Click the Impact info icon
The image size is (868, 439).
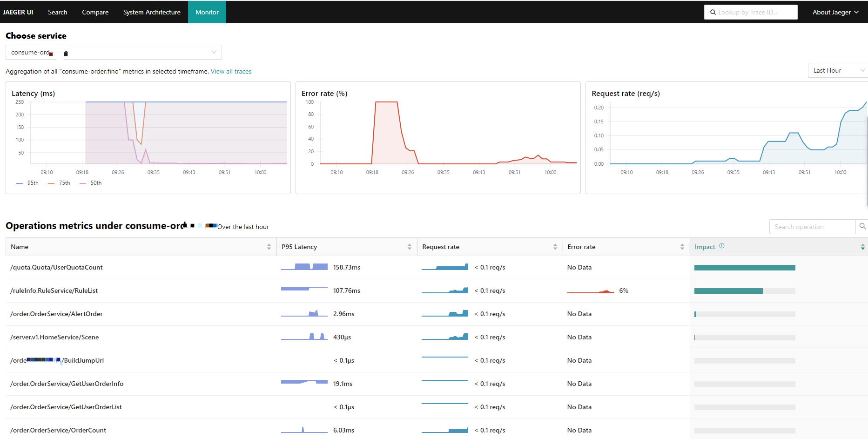722,246
